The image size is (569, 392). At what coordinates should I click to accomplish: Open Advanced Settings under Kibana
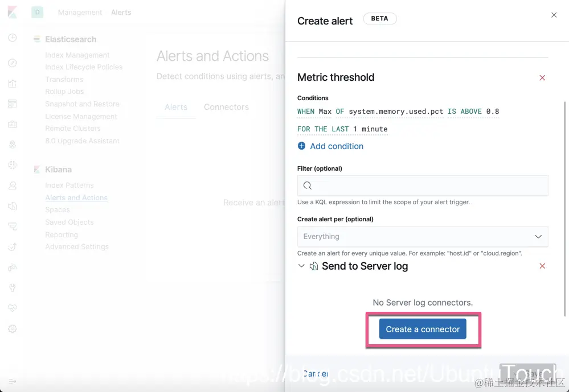pyautogui.click(x=76, y=246)
